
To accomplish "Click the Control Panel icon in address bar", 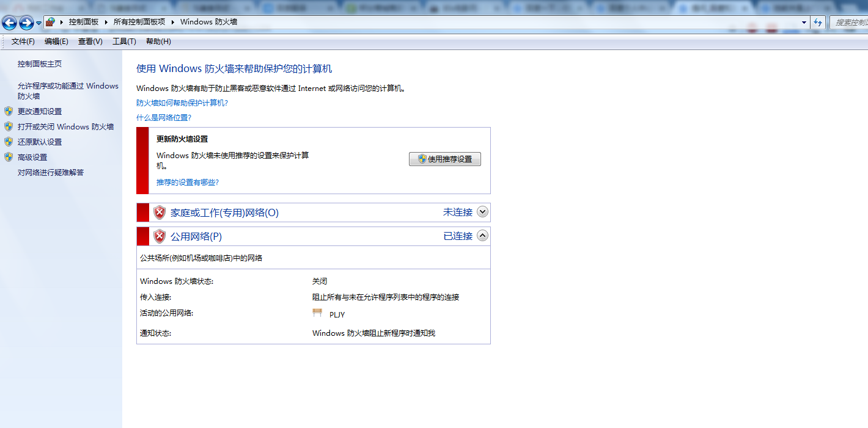I will point(50,22).
